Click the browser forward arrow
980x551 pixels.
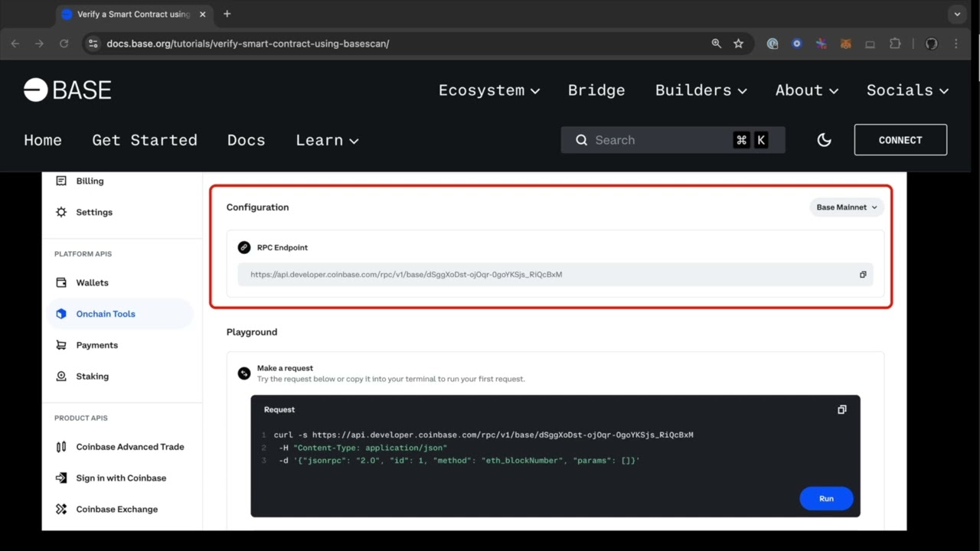40,44
